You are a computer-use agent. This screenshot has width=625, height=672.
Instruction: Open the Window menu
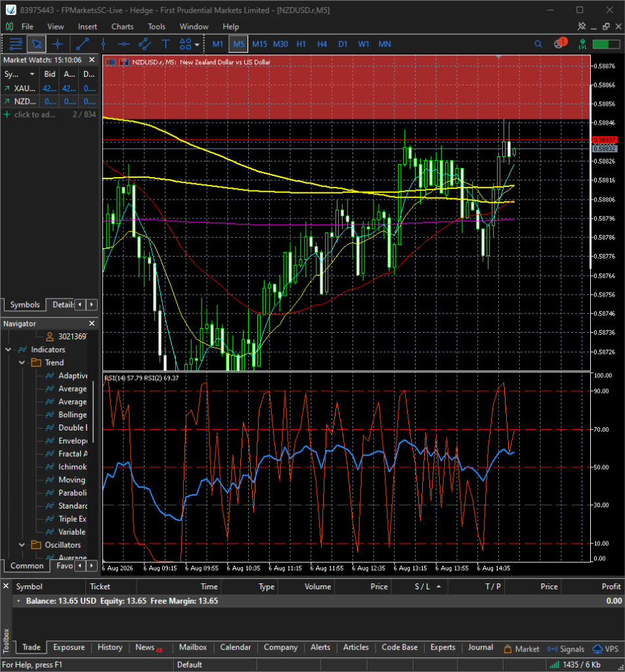pos(194,26)
